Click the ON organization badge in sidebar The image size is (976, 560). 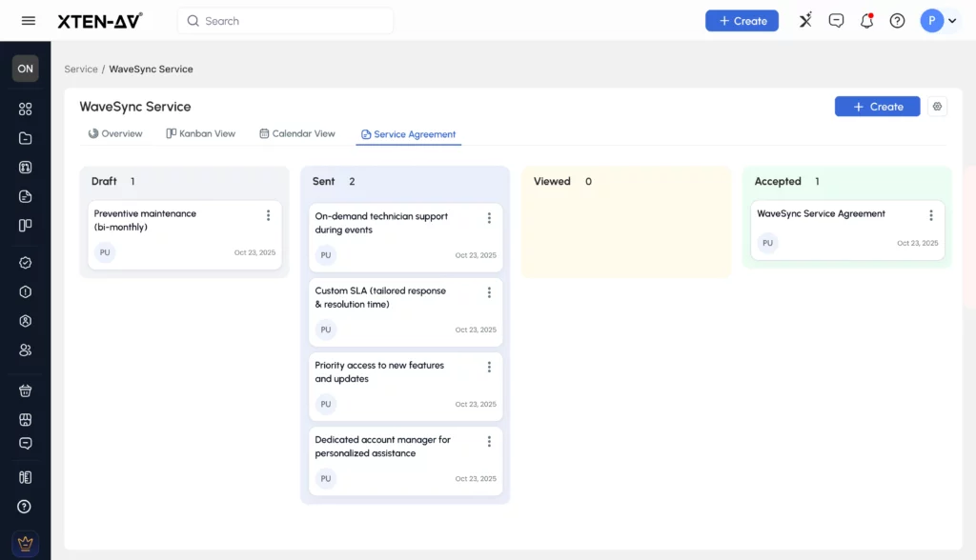pyautogui.click(x=26, y=69)
